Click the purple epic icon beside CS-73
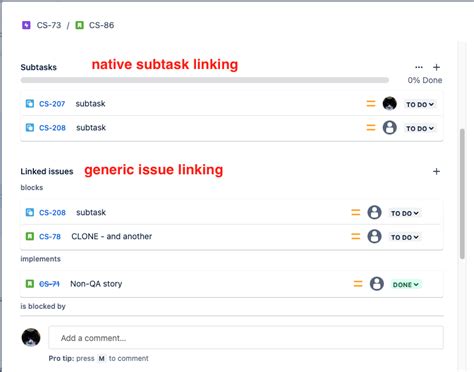This screenshot has height=372, width=474. click(26, 25)
